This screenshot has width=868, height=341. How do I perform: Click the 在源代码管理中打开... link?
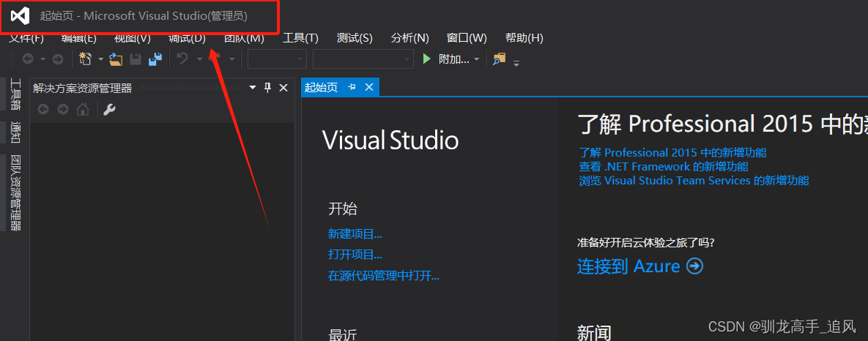point(384,276)
